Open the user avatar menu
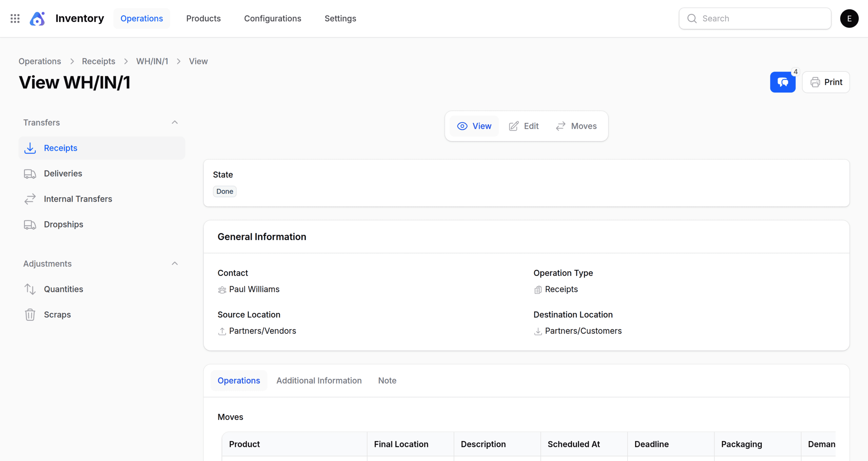The width and height of the screenshot is (868, 461). click(849, 18)
